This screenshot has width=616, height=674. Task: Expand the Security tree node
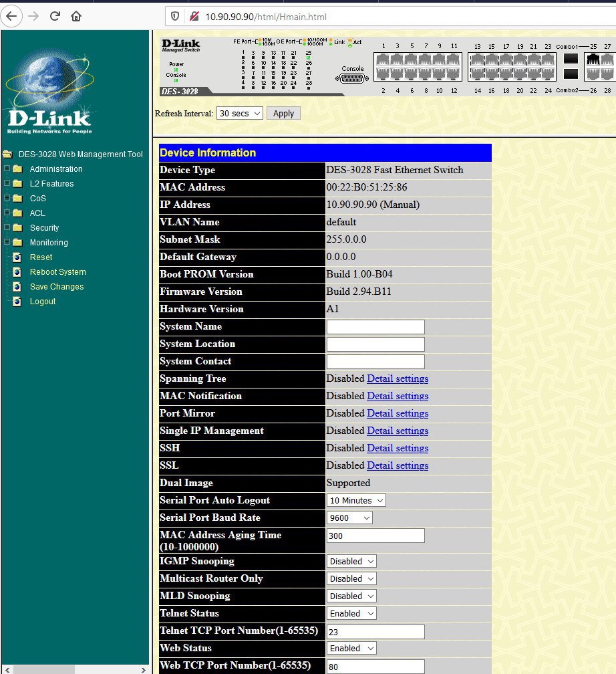pos(7,227)
